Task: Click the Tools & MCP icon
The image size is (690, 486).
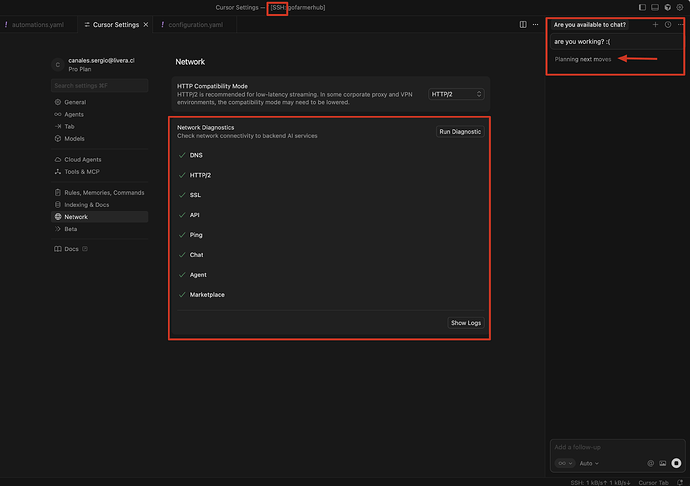Action: pyautogui.click(x=58, y=172)
